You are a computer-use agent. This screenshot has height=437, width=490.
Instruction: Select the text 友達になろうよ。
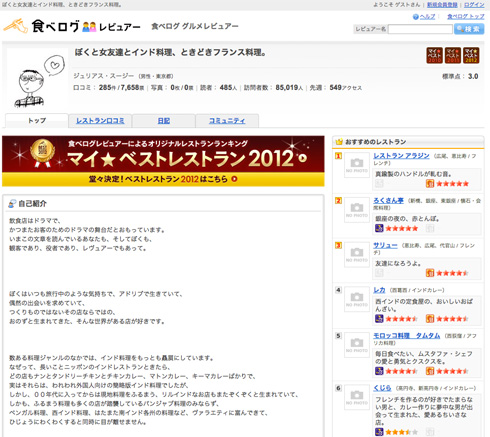[398, 263]
